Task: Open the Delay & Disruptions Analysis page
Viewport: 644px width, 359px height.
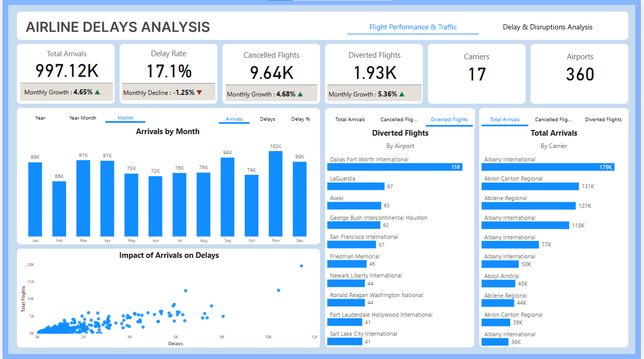Action: click(548, 27)
